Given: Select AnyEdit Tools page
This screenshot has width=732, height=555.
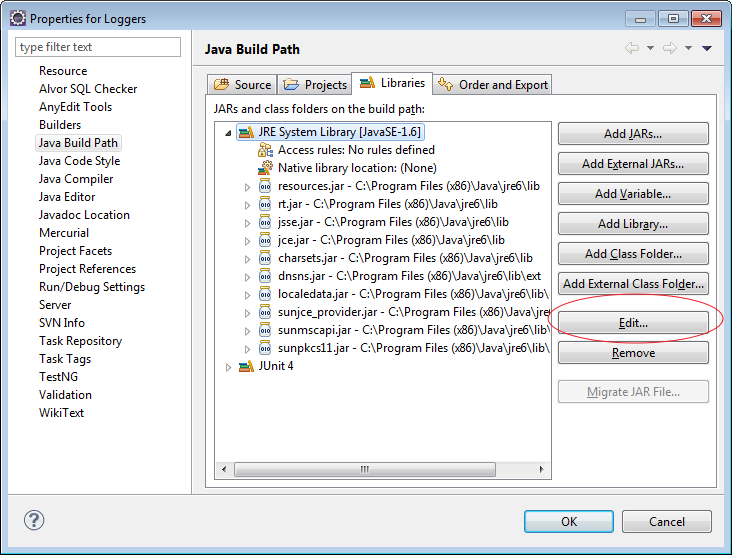Looking at the screenshot, I should coord(76,107).
